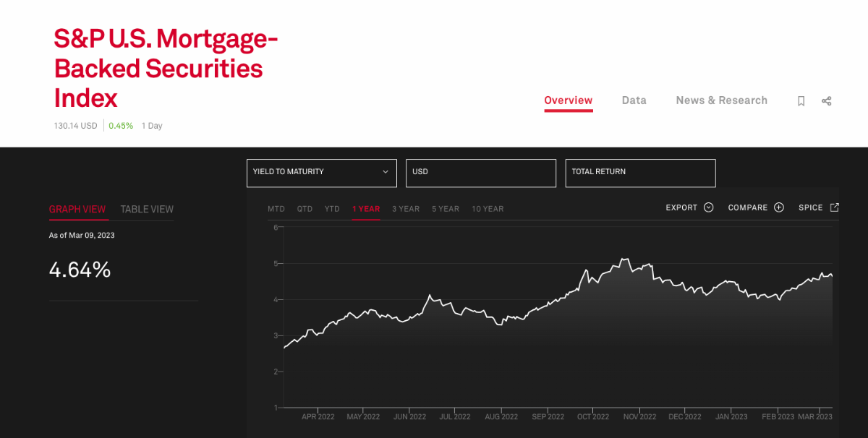Click the JUL 2022 axis label
Image resolution: width=868 pixels, height=438 pixels.
455,417
